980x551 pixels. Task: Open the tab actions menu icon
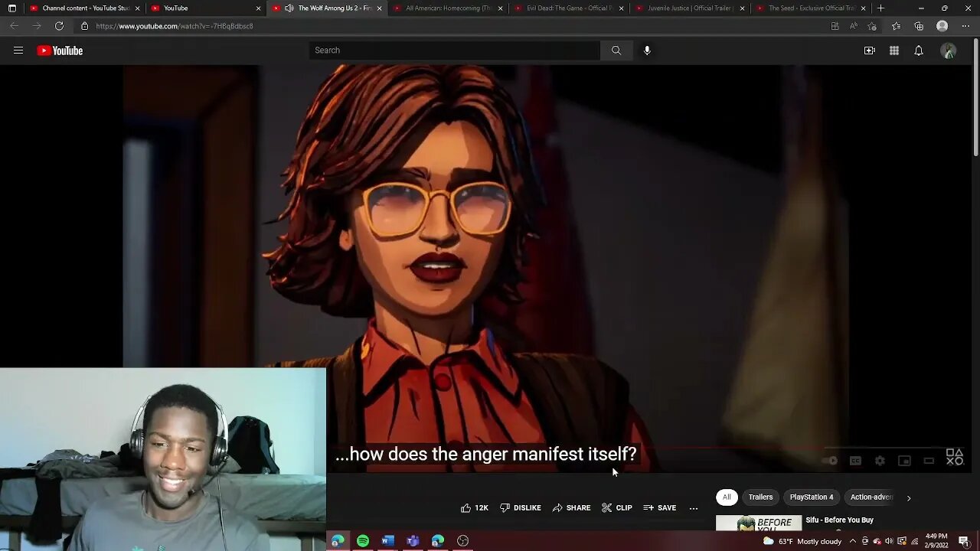[x=11, y=8]
